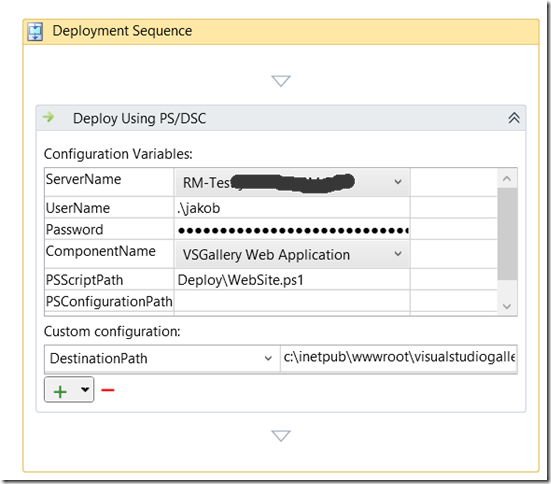This screenshot has width=551, height=484.
Task: Open the ServerName dropdown
Action: click(398, 182)
